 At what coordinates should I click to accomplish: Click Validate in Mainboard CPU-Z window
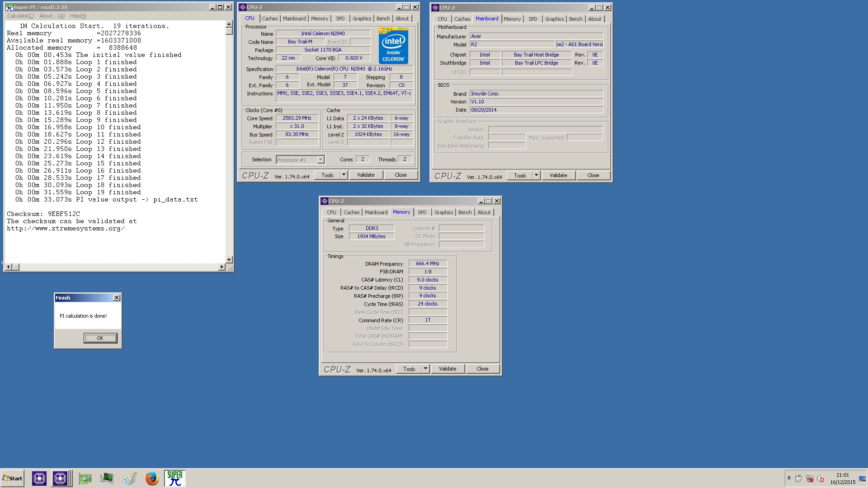click(x=558, y=175)
